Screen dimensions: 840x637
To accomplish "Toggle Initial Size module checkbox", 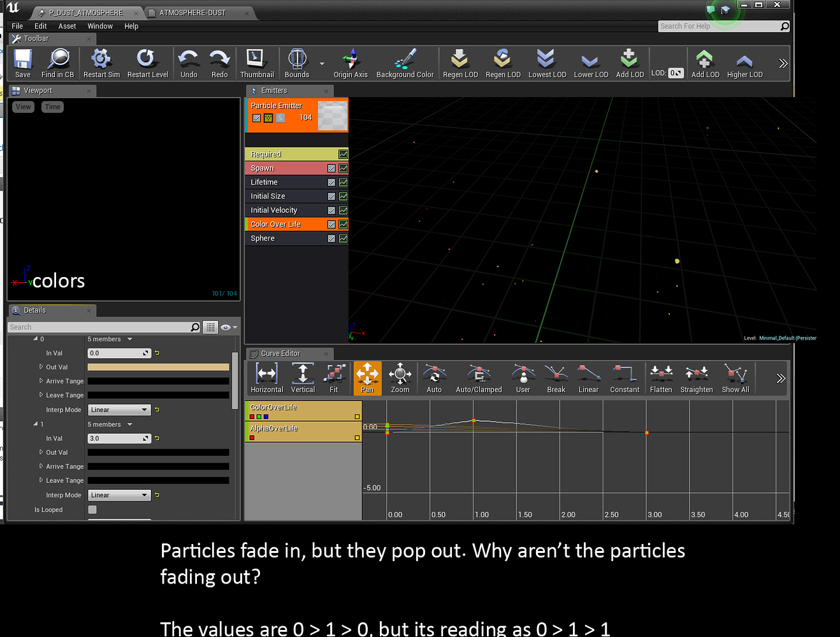I will 331,197.
